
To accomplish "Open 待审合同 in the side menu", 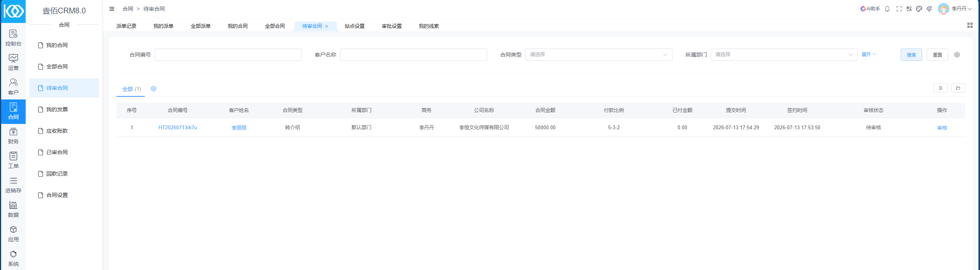I will coord(64,88).
